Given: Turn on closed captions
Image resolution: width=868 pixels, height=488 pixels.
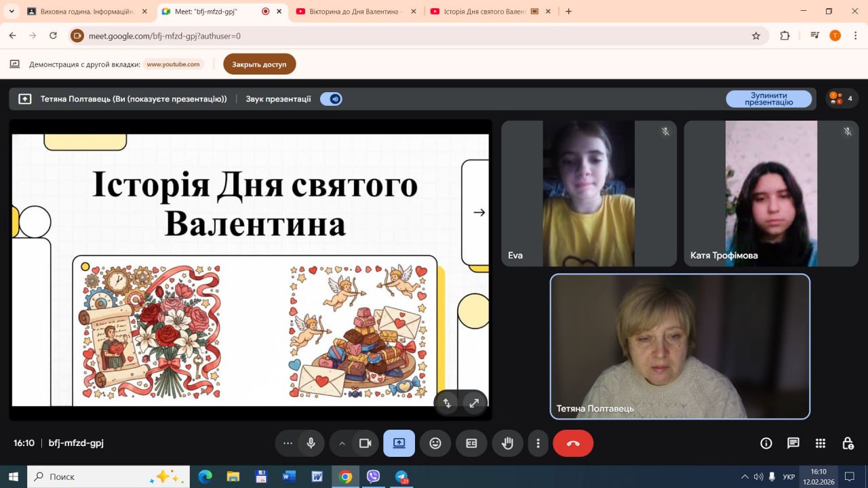Looking at the screenshot, I should pos(471,443).
